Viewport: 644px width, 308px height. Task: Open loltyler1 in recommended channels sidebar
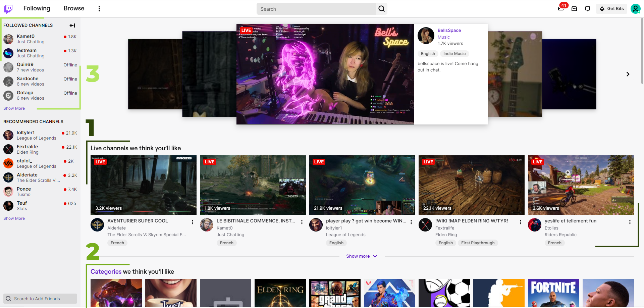[40, 135]
